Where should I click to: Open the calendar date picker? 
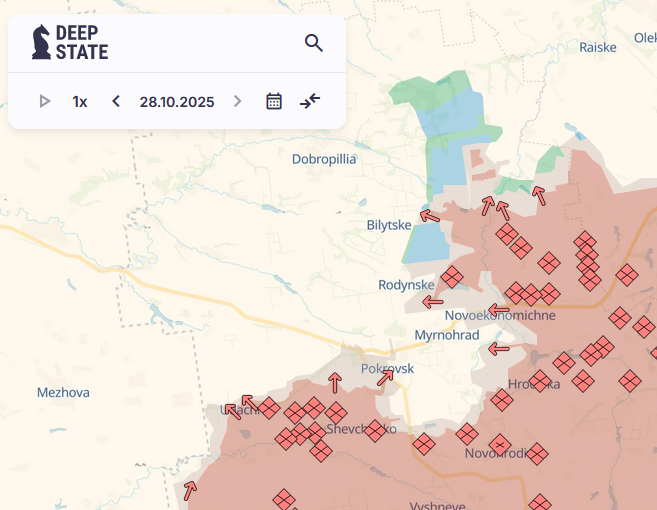[274, 101]
